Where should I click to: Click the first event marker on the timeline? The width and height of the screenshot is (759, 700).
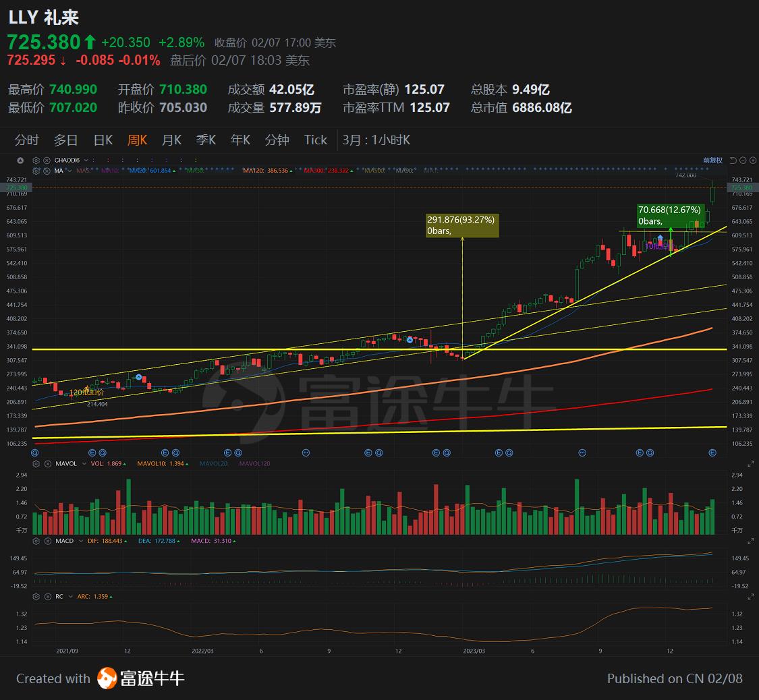click(35, 453)
